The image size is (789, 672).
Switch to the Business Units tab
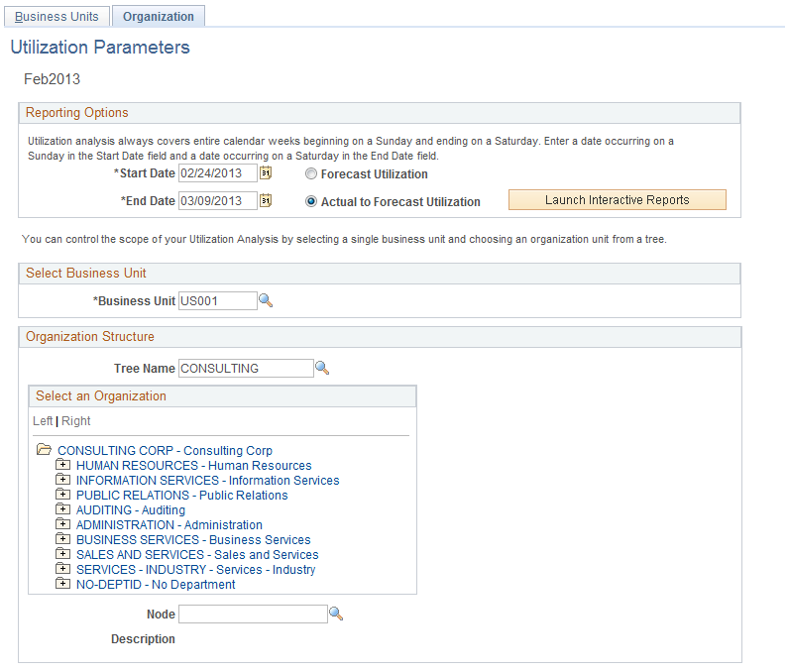pyautogui.click(x=56, y=17)
